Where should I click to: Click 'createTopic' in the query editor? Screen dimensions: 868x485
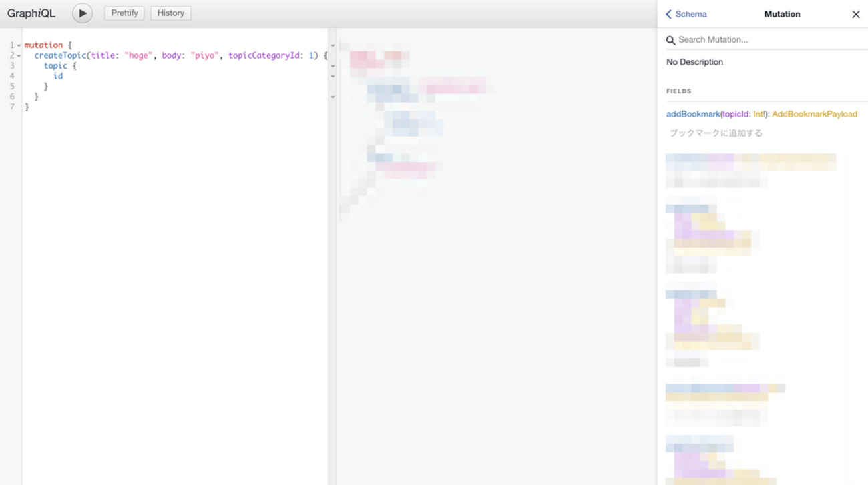coord(61,55)
